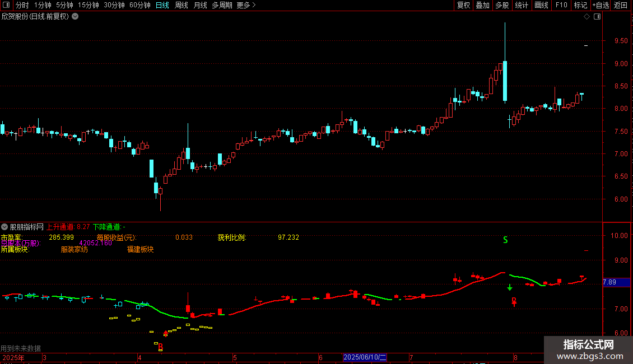Screen dimensions: 633x364
Task: Select the 5分钟 period tab
Action: (x=64, y=5)
